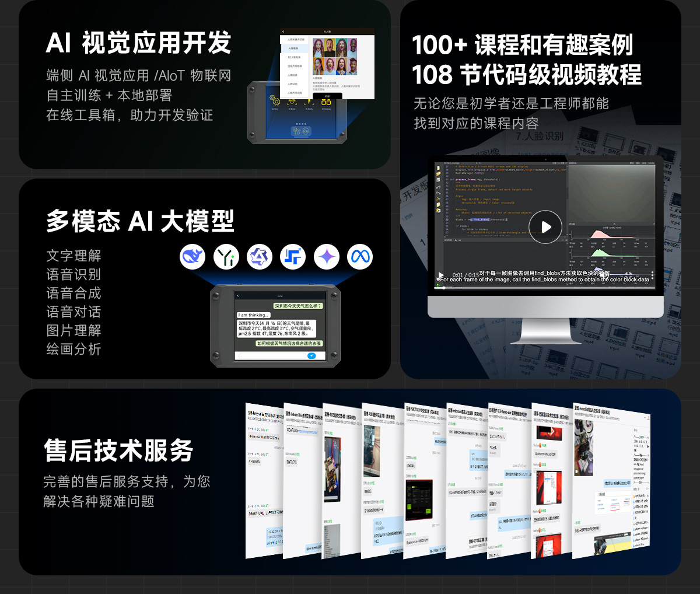The image size is (700, 594).
Task: Play the find_blobs tutorial video
Action: [545, 228]
